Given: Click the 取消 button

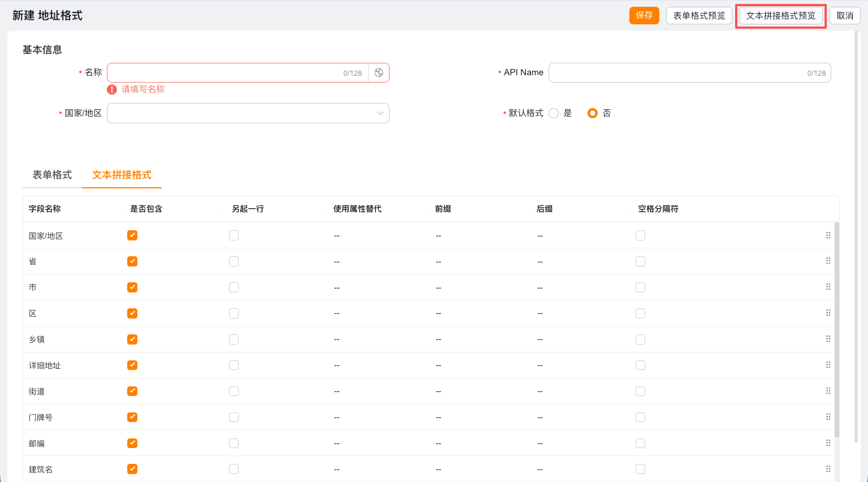Looking at the screenshot, I should (845, 15).
